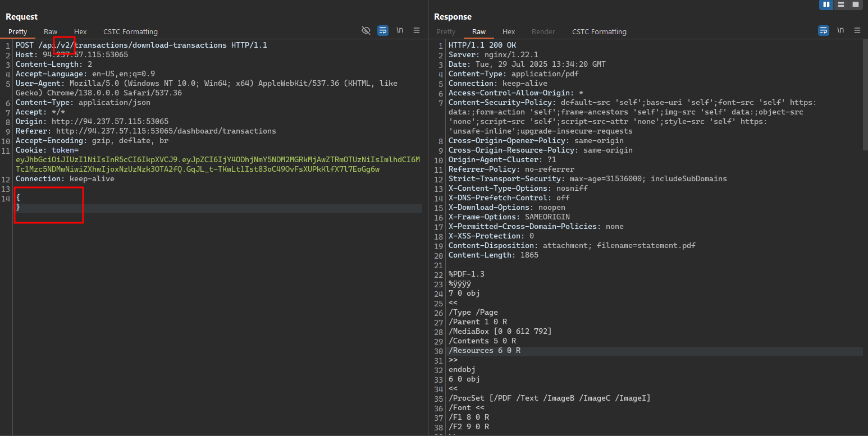Select side-by-side split layout icon
The width and height of the screenshot is (868, 436).
pos(826,4)
